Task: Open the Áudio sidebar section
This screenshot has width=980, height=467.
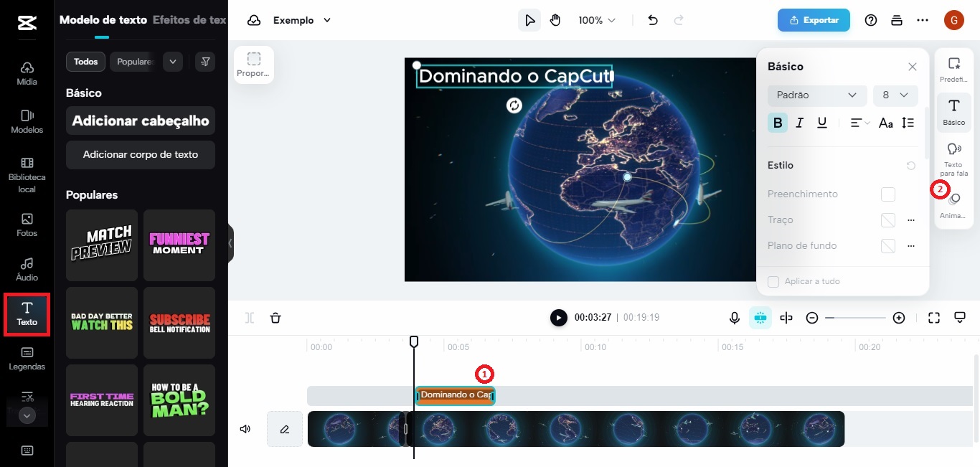Action: pyautogui.click(x=27, y=269)
